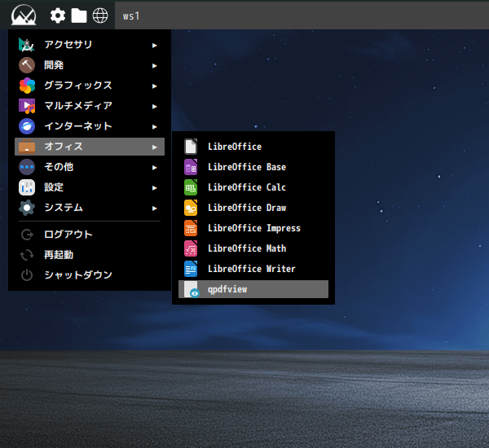489x448 pixels.
Task: Open the インターネット menu category
Action: (x=77, y=126)
